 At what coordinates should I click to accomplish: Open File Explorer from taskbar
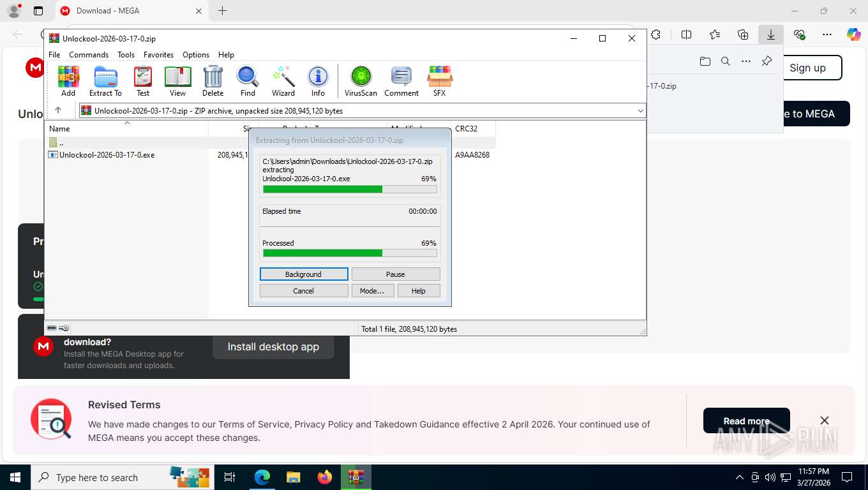[293, 477]
